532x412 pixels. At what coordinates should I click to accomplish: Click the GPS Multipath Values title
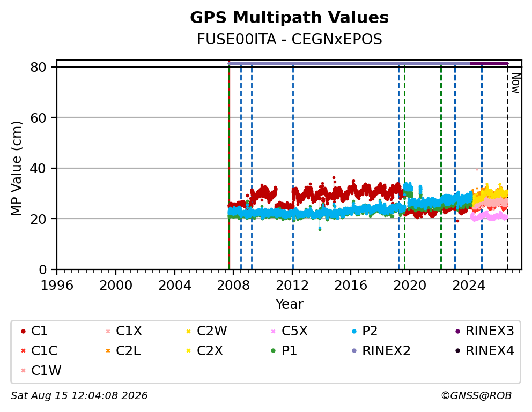[289, 17]
